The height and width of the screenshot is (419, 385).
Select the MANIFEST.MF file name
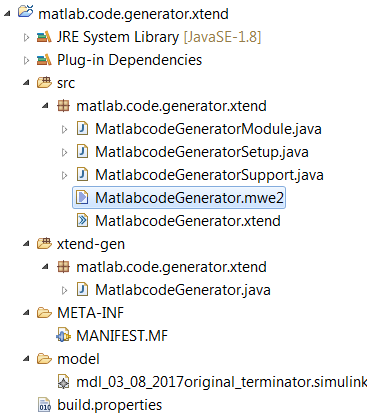[122, 336]
